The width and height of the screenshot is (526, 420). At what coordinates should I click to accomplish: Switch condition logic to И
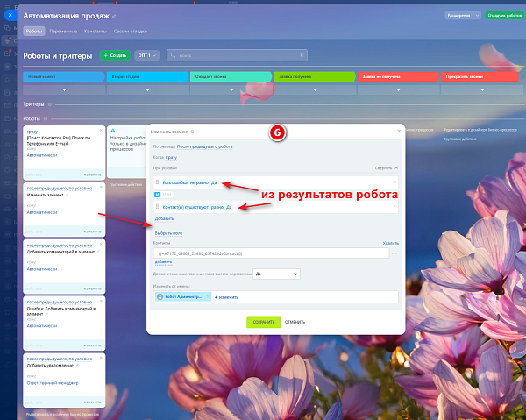pos(157,195)
